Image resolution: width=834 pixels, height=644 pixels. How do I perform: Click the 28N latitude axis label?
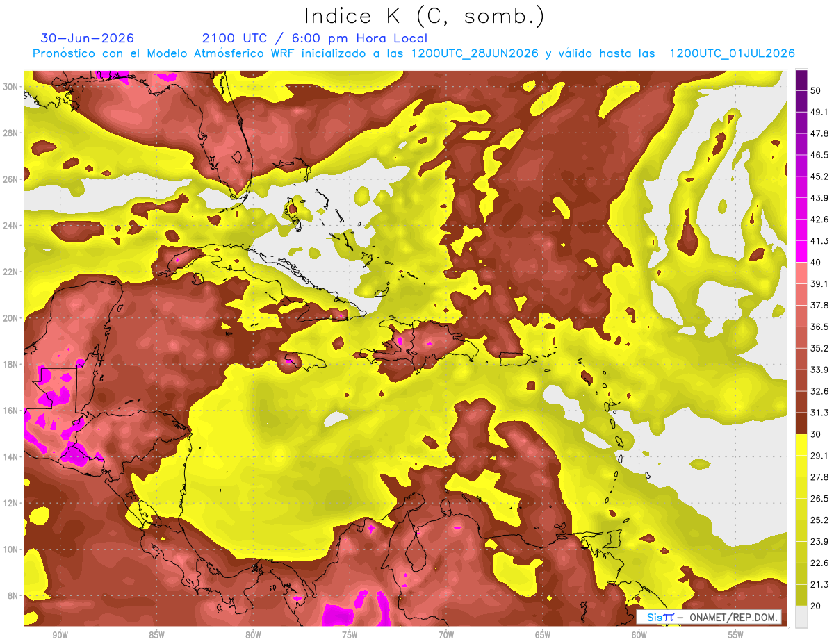10,133
